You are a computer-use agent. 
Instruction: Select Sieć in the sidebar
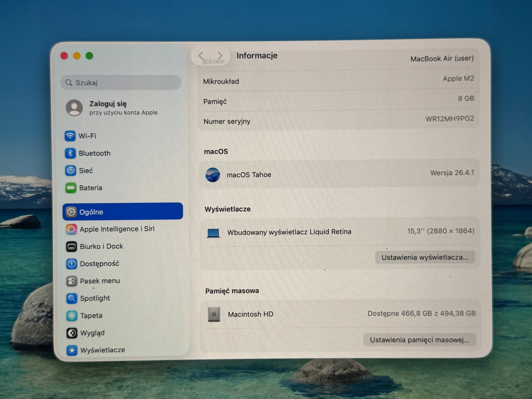click(x=123, y=171)
